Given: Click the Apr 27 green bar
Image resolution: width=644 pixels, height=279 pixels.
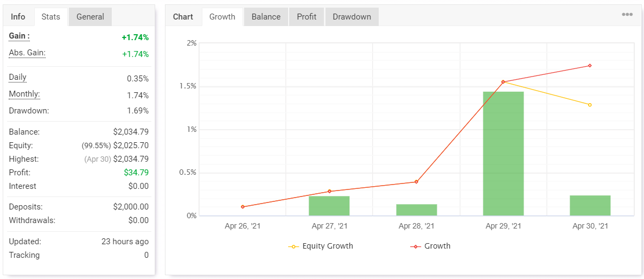Looking at the screenshot, I should click(329, 206).
